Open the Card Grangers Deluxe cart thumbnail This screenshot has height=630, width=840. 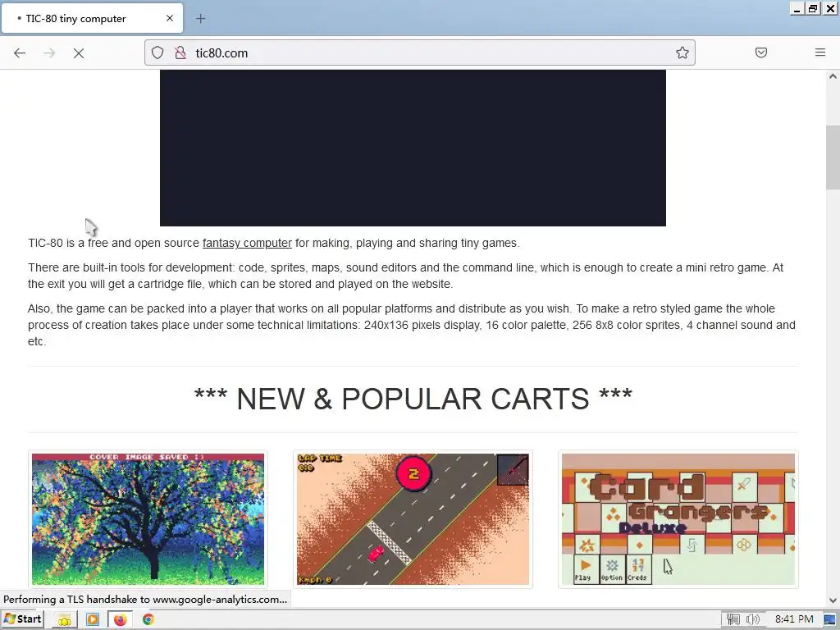678,519
